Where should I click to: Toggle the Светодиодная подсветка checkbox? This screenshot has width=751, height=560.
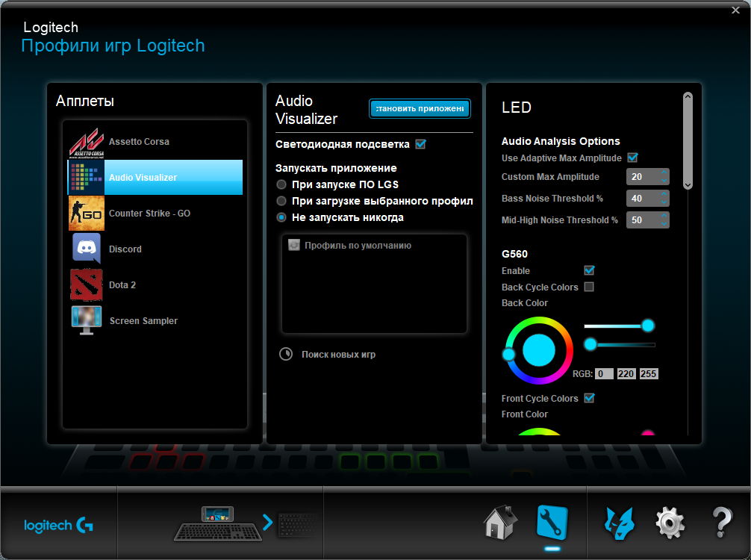click(420, 144)
